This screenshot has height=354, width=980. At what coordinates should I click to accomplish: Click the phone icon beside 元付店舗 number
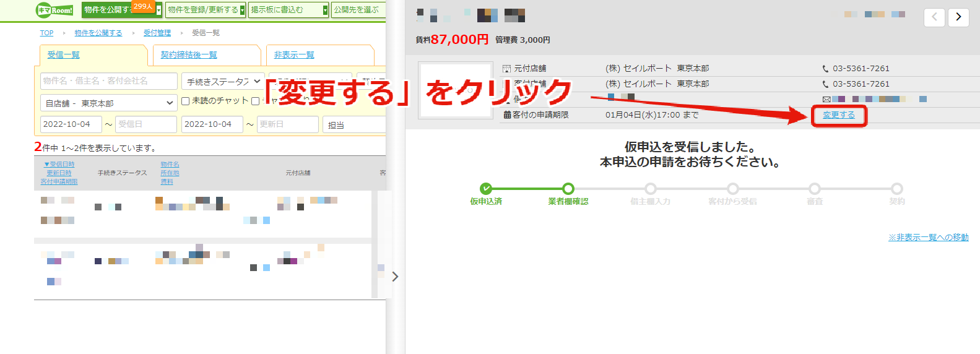coord(825,69)
